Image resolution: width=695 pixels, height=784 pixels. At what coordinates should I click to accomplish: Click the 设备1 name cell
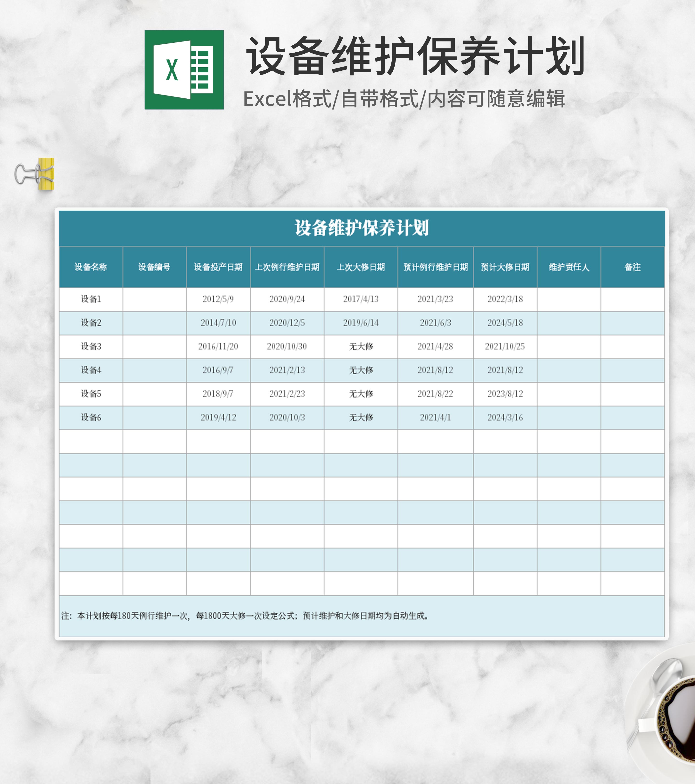click(x=90, y=299)
